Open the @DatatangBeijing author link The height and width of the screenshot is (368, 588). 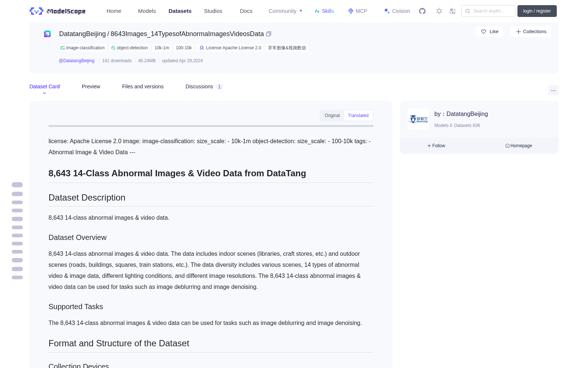(76, 61)
